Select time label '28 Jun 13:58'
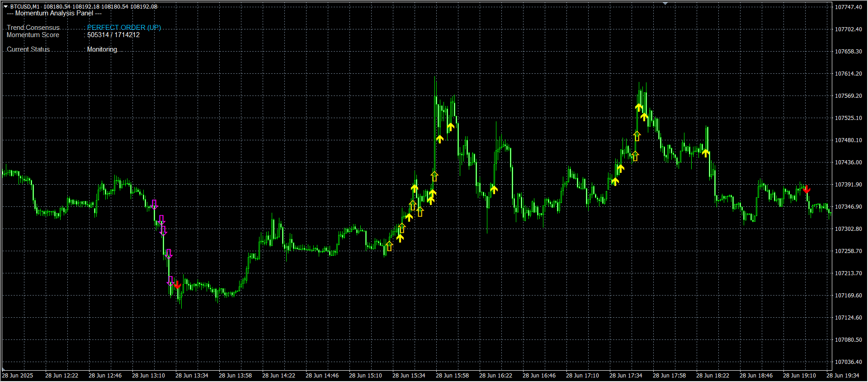 click(x=236, y=376)
